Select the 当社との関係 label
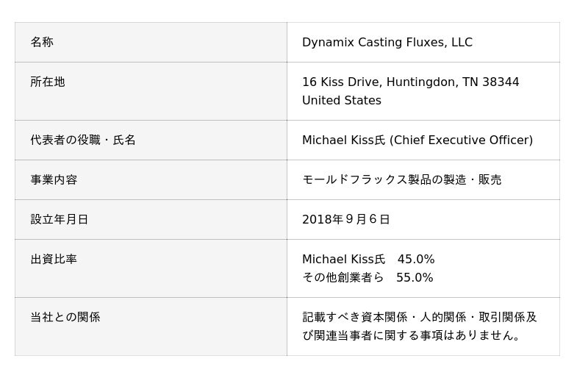Screen dimensions: 588x378 [x=65, y=318]
